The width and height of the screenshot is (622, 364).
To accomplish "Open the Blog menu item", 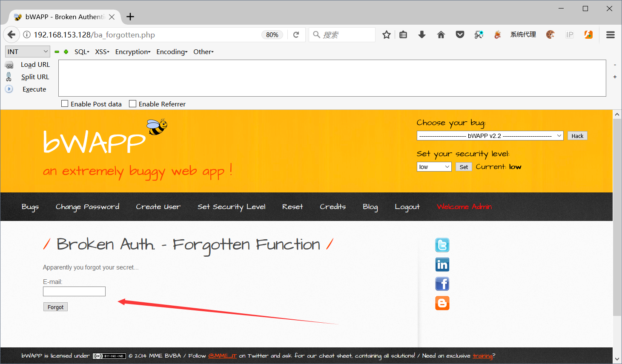I will tap(370, 207).
